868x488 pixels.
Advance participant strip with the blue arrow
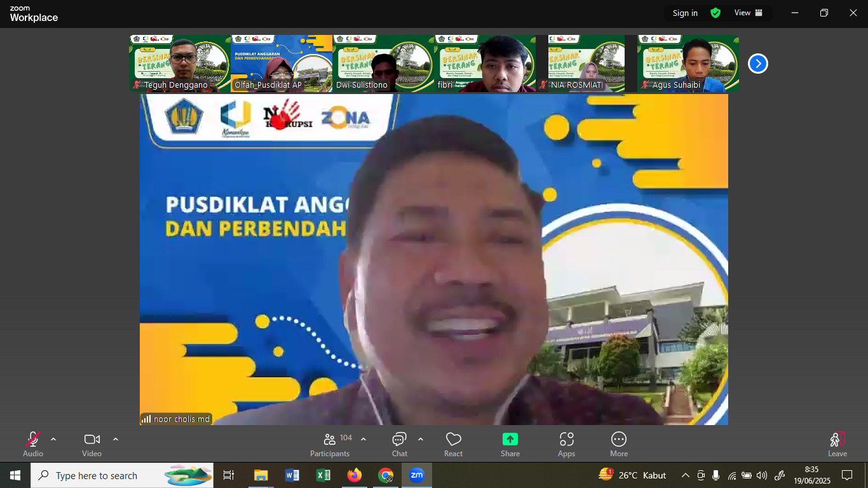click(757, 64)
